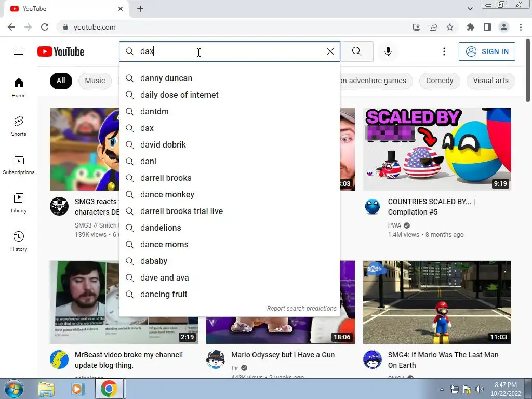Choose suggestion 'dance moms'
Image resolution: width=532 pixels, height=399 pixels.
pyautogui.click(x=229, y=244)
